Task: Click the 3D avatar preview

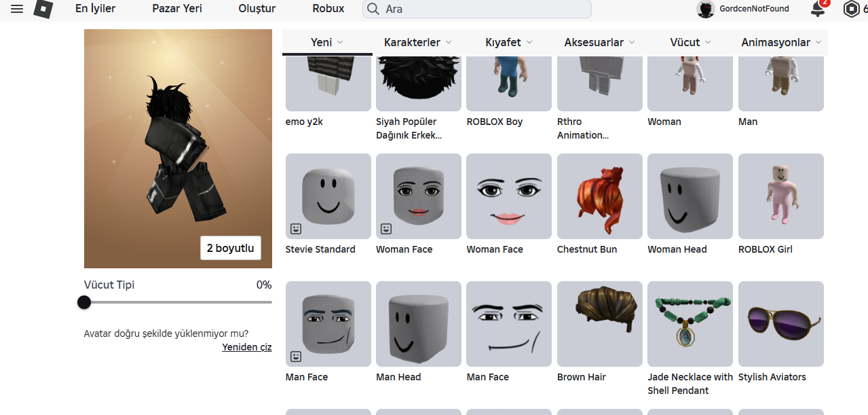Action: pyautogui.click(x=178, y=149)
